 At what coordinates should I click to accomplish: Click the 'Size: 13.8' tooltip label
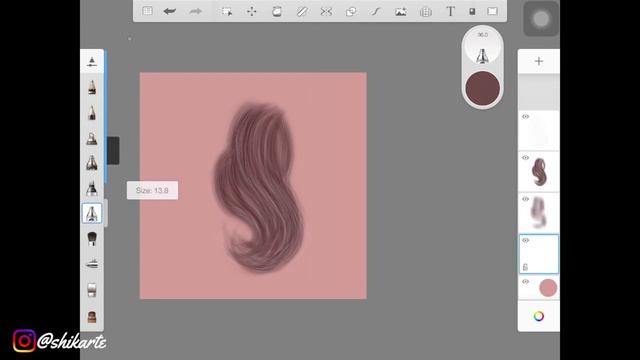(152, 190)
